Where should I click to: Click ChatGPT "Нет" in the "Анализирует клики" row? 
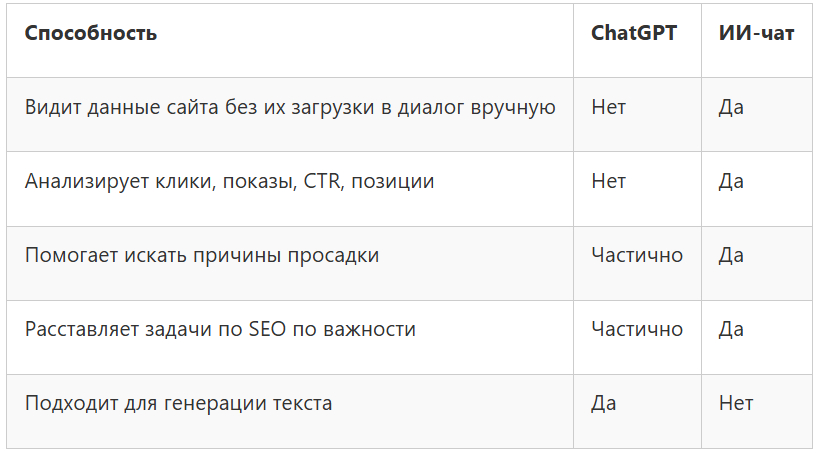pos(608,181)
